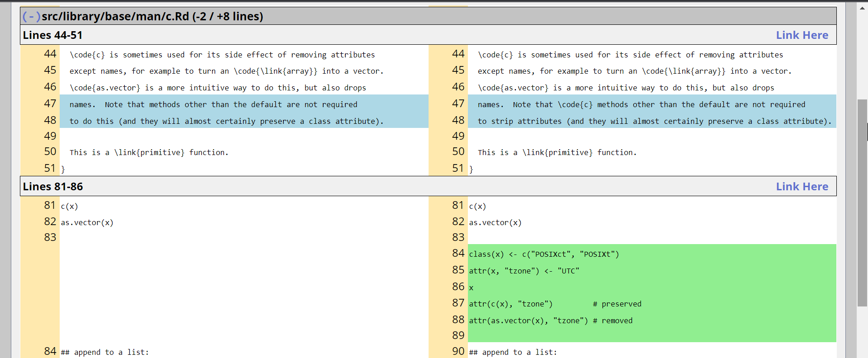Click the added line with "# removed" comment
868x358 pixels.
click(x=550, y=321)
